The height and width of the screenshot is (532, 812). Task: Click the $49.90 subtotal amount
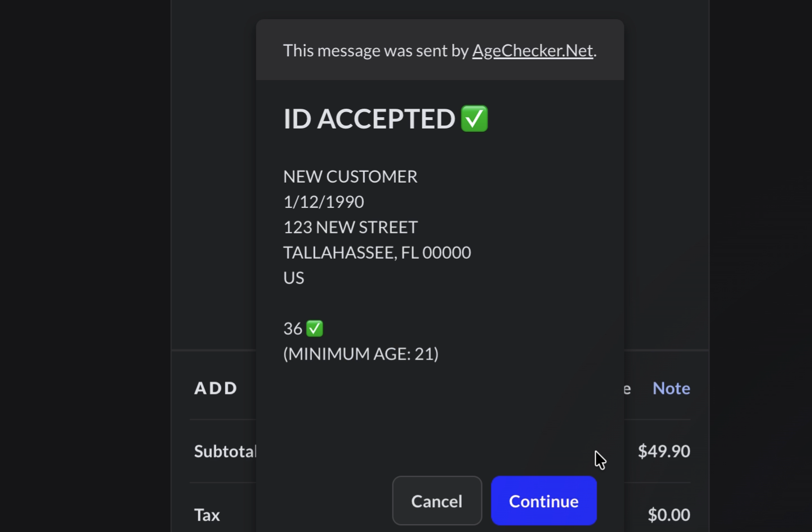664,451
